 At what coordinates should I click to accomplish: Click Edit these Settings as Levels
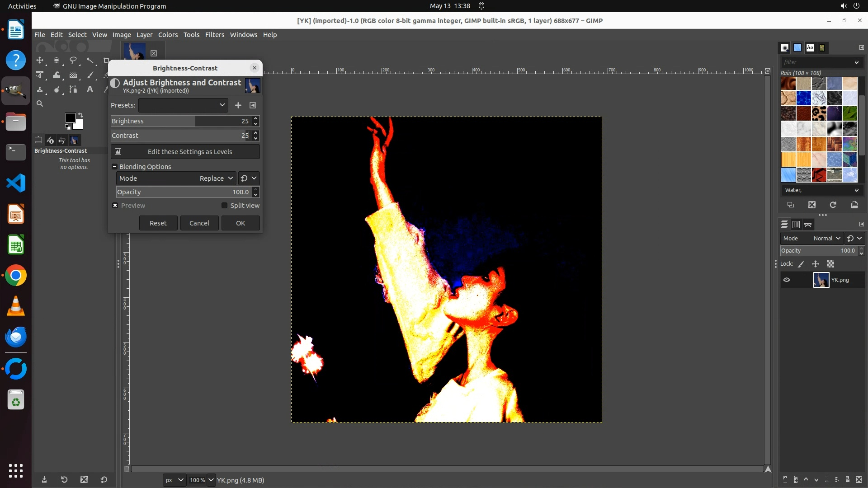pyautogui.click(x=185, y=152)
